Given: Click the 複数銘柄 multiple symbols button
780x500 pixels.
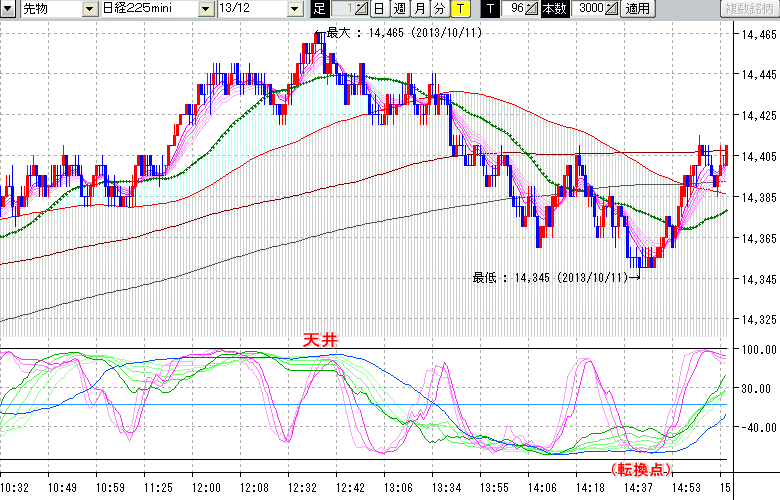Looking at the screenshot, I should tap(745, 9).
